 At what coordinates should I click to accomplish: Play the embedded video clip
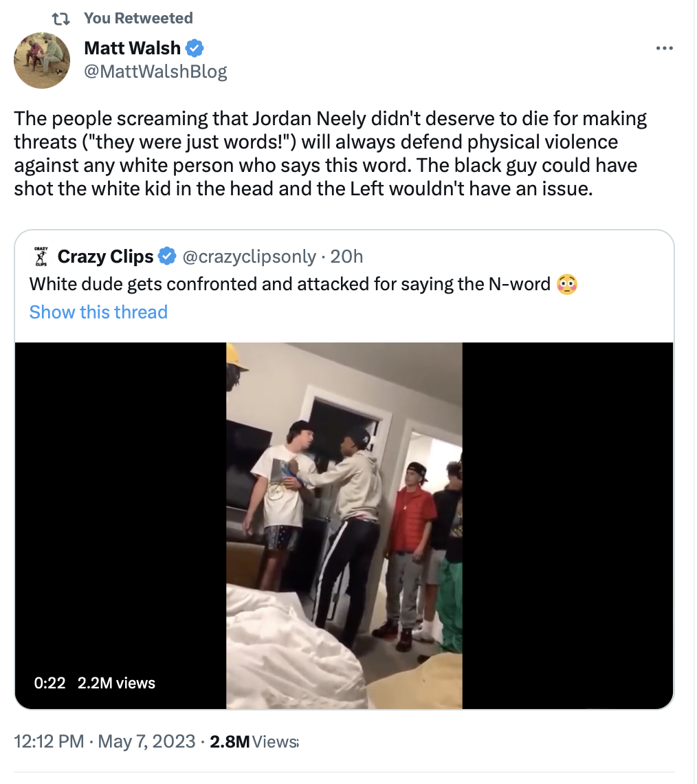[344, 525]
